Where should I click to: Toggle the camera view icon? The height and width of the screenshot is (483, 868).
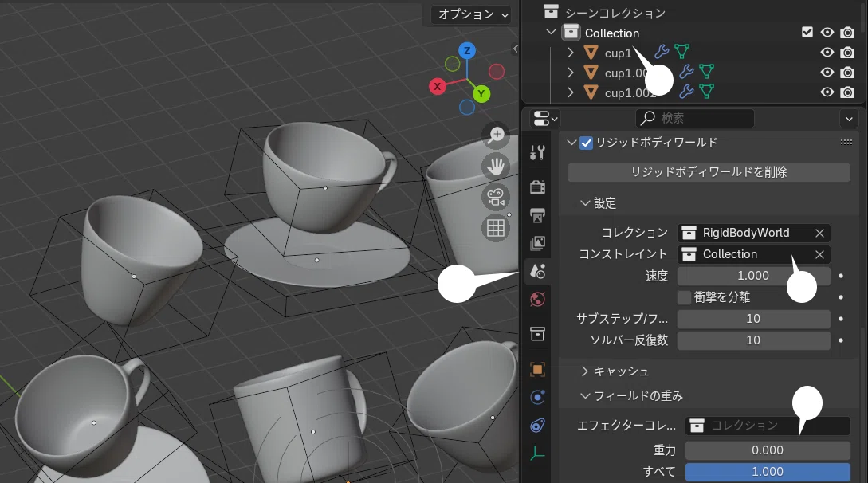click(496, 197)
